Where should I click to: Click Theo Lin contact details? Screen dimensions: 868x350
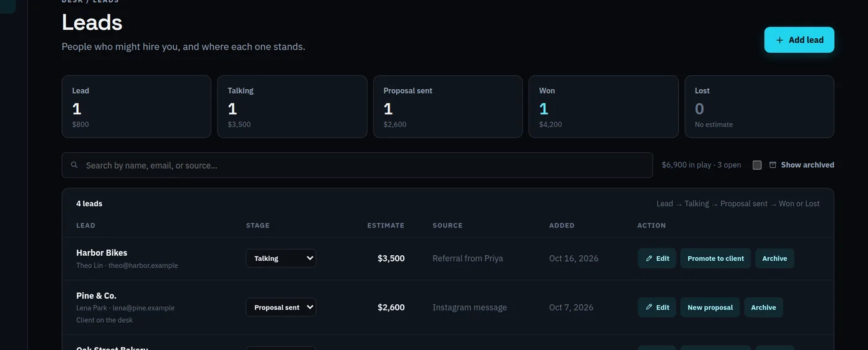coord(127,266)
